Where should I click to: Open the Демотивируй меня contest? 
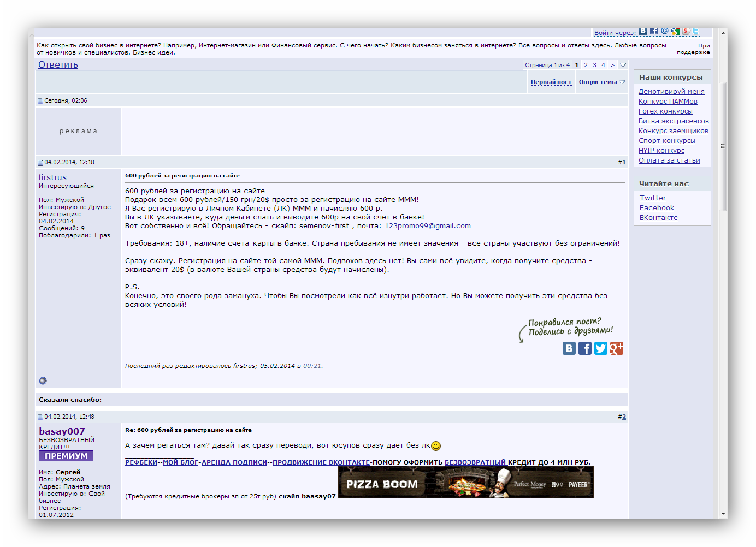tap(671, 92)
